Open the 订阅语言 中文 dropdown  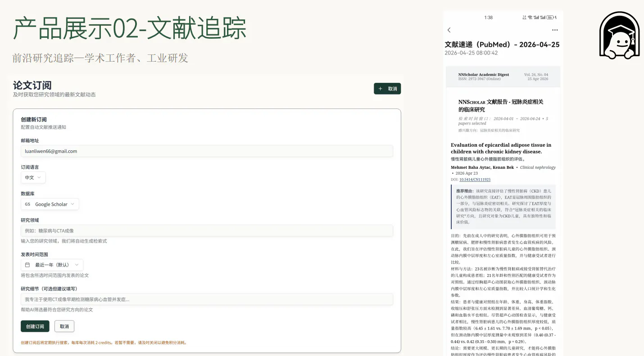(33, 178)
